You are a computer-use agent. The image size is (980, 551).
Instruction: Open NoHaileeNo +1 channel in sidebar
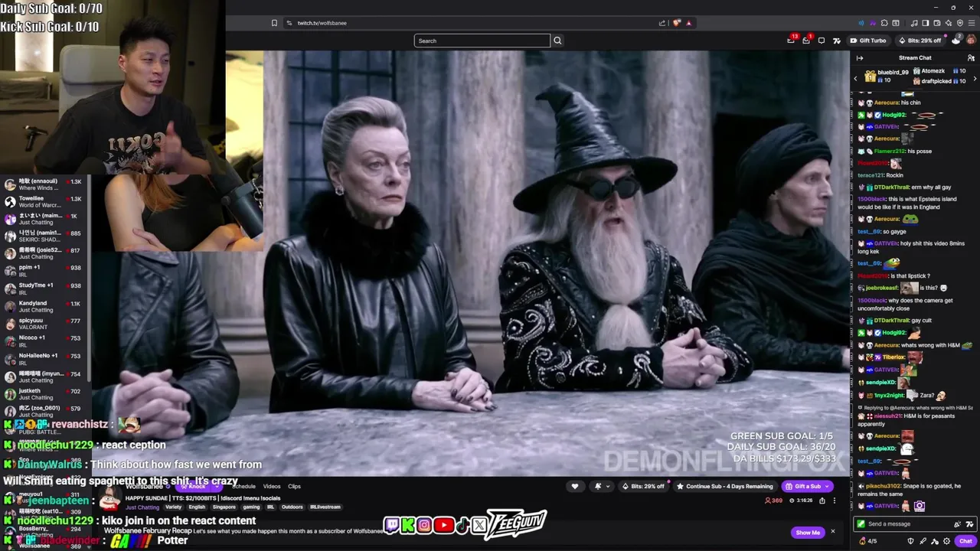(x=44, y=359)
